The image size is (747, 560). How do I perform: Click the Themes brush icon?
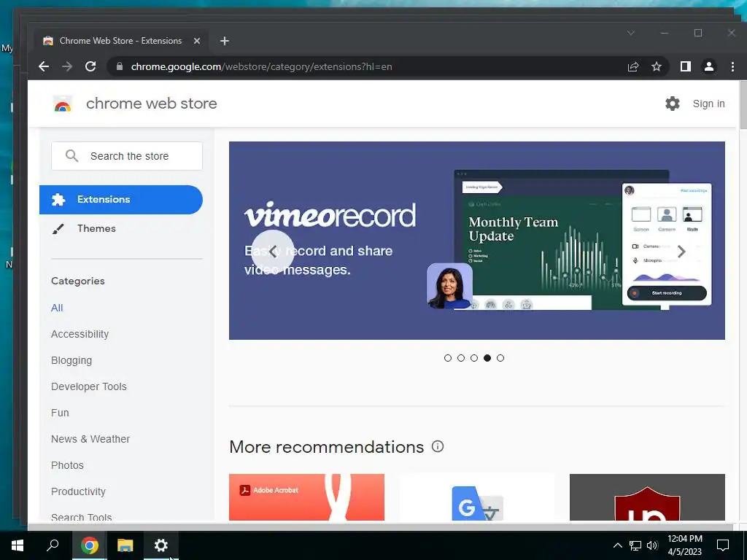pos(58,229)
